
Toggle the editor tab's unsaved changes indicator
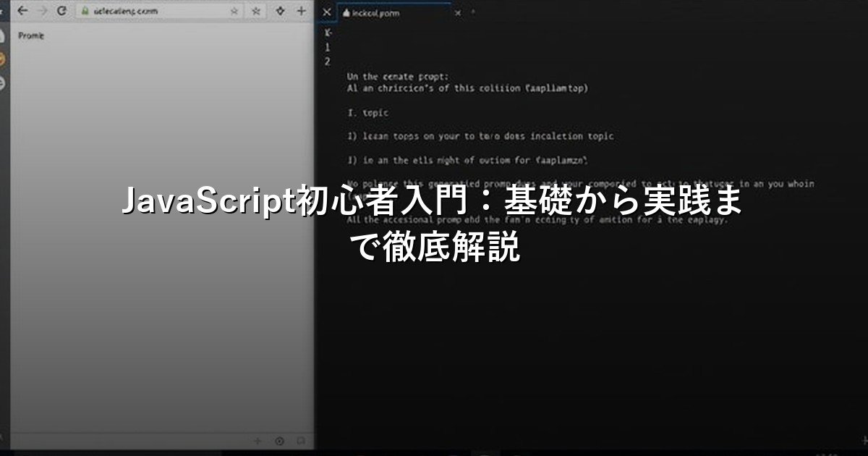click(x=472, y=12)
